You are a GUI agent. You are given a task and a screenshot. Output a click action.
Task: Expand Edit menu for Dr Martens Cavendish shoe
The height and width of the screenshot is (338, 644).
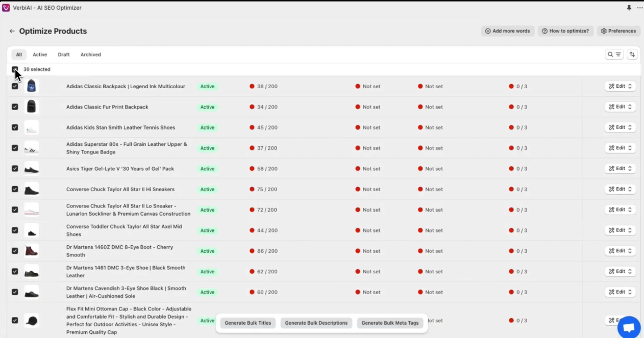click(620, 292)
